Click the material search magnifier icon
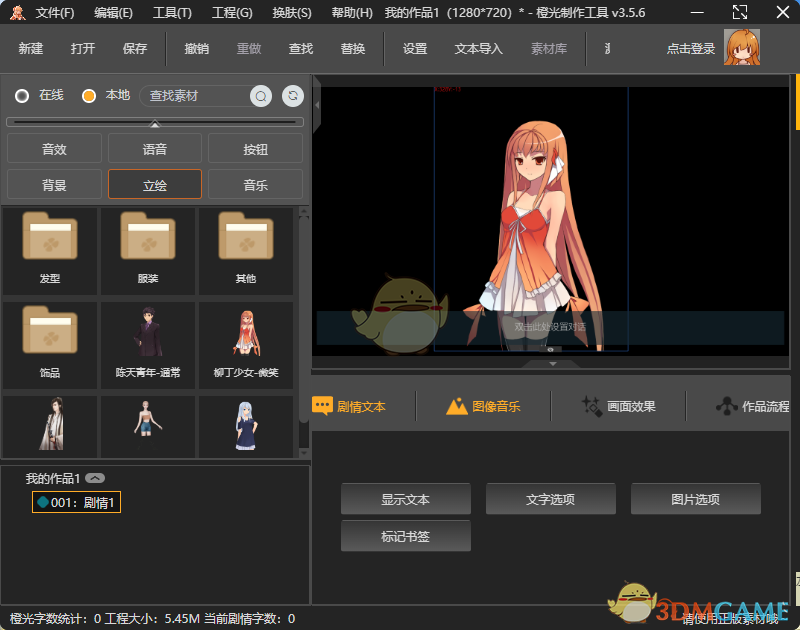The image size is (800, 630). pyautogui.click(x=260, y=96)
